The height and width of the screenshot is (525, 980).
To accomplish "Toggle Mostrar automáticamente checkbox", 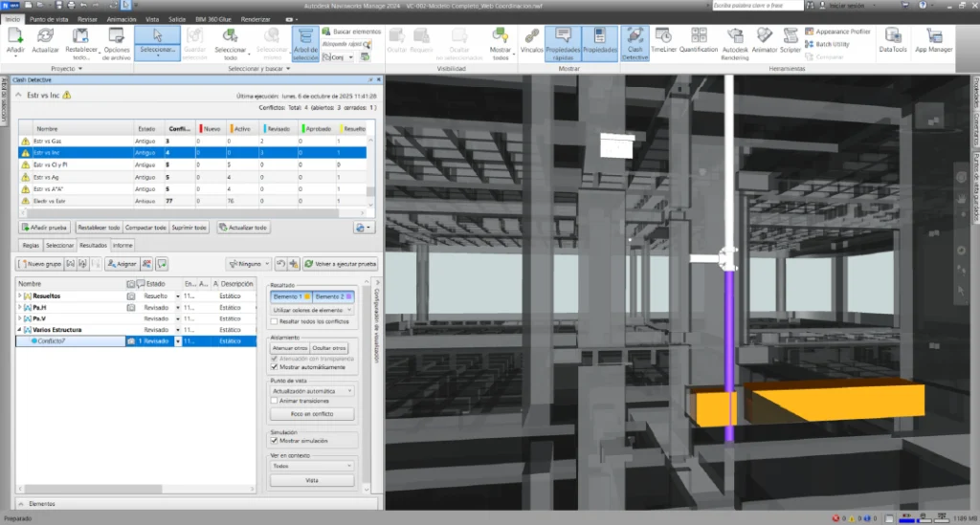I will [x=274, y=367].
